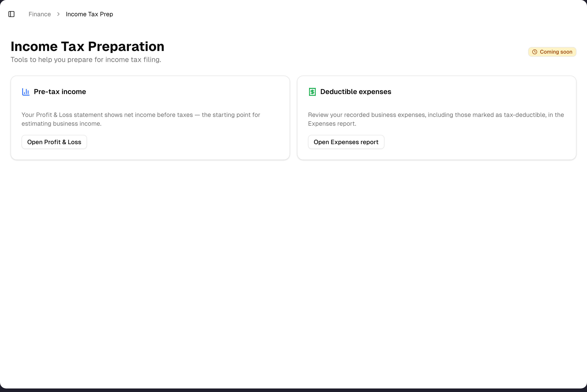
Task: Toggle the sidebar panel icon
Action: click(11, 14)
